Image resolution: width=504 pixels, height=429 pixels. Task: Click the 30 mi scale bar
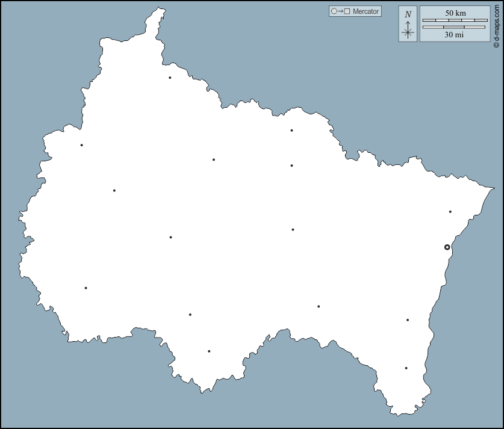coord(454,27)
